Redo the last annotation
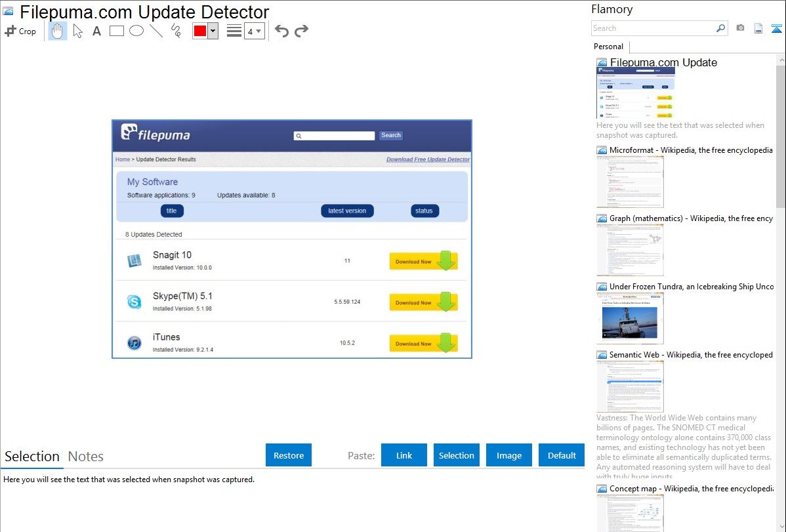 pyautogui.click(x=301, y=31)
